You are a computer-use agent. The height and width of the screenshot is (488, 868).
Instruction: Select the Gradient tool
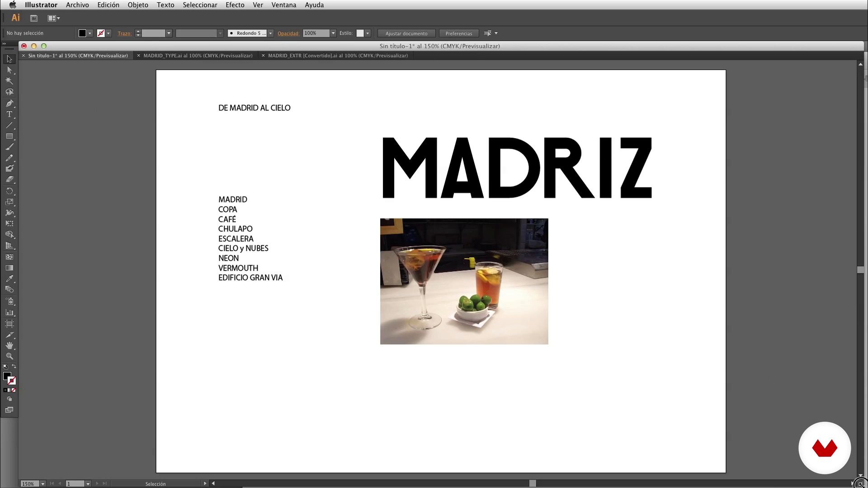9,267
